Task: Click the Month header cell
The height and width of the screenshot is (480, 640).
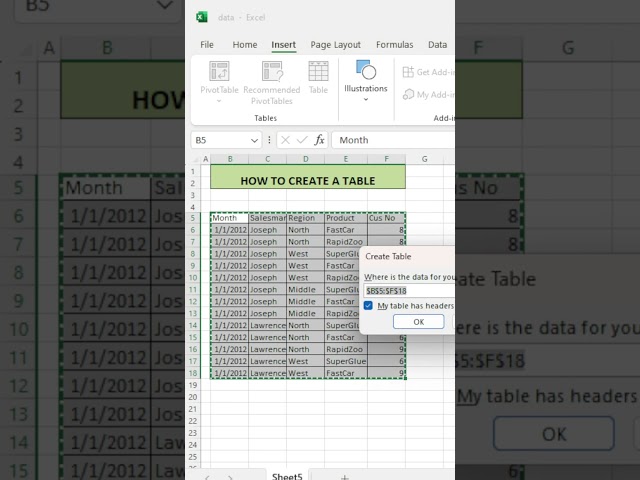Action: pyautogui.click(x=229, y=218)
